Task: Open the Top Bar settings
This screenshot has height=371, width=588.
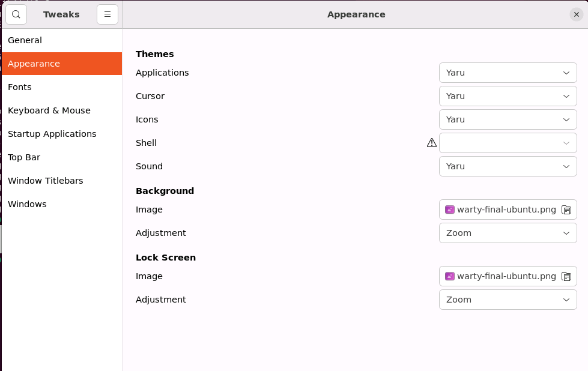Action: click(x=24, y=157)
